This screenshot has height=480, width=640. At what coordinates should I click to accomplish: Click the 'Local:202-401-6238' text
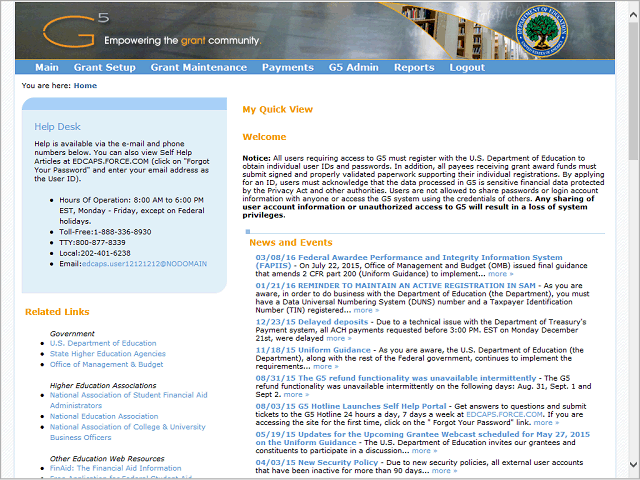click(x=95, y=253)
